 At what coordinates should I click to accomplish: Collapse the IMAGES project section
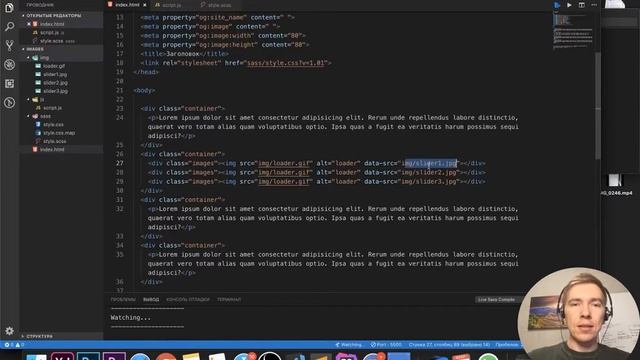tap(35, 49)
